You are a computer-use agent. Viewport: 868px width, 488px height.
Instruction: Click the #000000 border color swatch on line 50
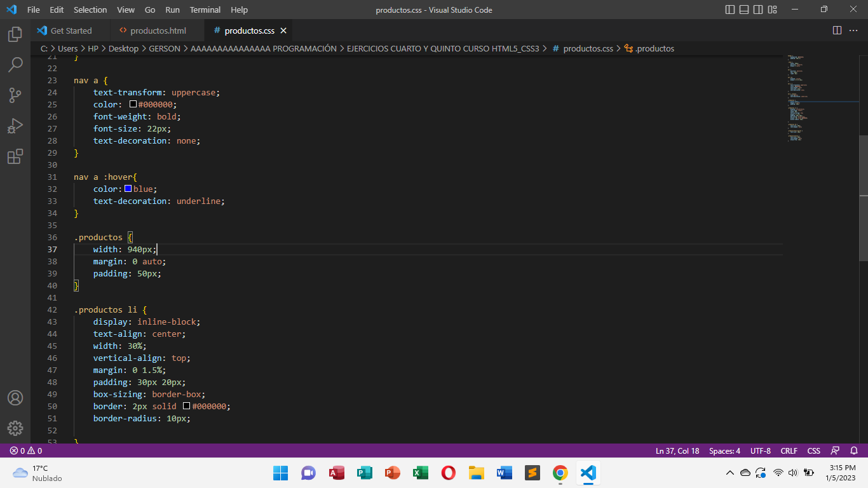click(186, 406)
